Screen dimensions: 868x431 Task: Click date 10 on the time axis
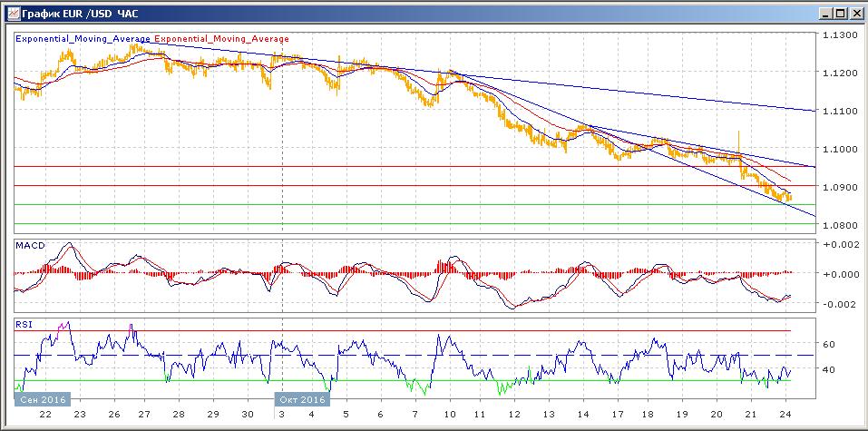click(450, 415)
